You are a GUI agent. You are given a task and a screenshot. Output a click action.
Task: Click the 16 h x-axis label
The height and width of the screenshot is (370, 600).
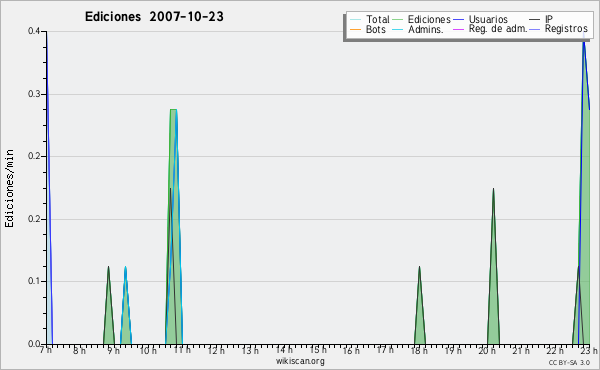351,350
